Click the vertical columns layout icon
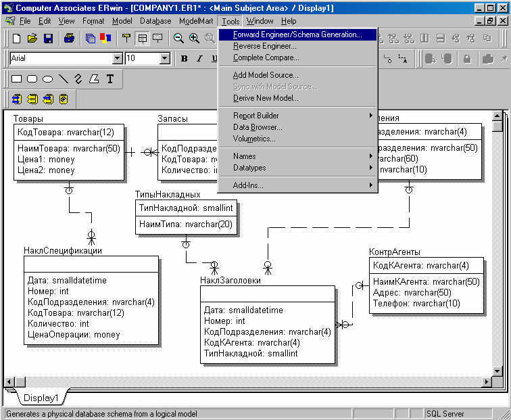Image resolution: width=511 pixels, height=420 pixels. (x=424, y=39)
